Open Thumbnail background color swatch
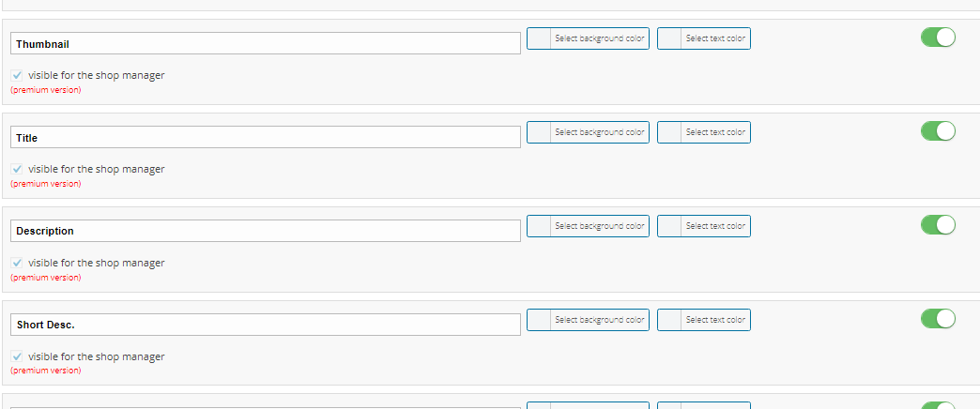The width and height of the screenshot is (980, 409). point(539,38)
